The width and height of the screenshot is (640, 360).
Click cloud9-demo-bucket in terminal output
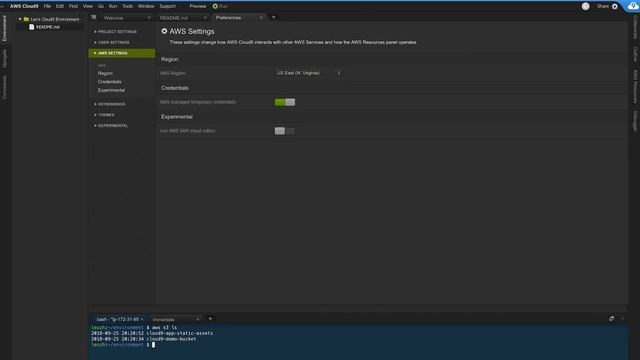coord(171,339)
